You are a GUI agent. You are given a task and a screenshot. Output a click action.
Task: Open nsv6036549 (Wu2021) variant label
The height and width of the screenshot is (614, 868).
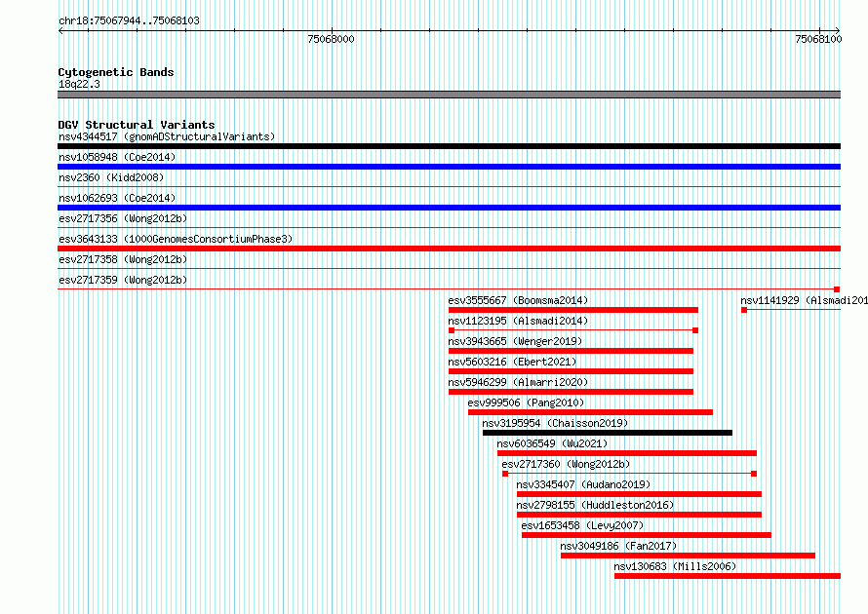(552, 443)
